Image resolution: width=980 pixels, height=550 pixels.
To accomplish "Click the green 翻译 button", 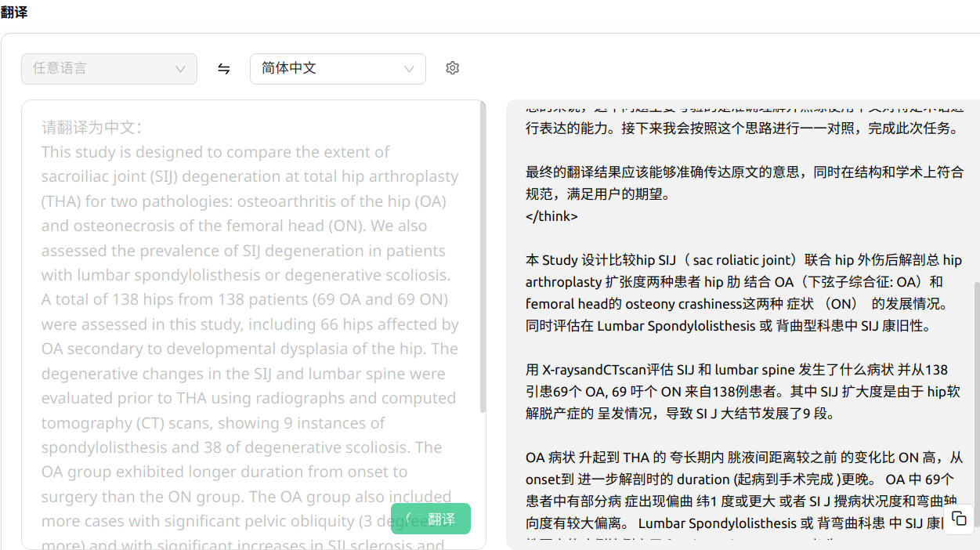I will [x=431, y=519].
